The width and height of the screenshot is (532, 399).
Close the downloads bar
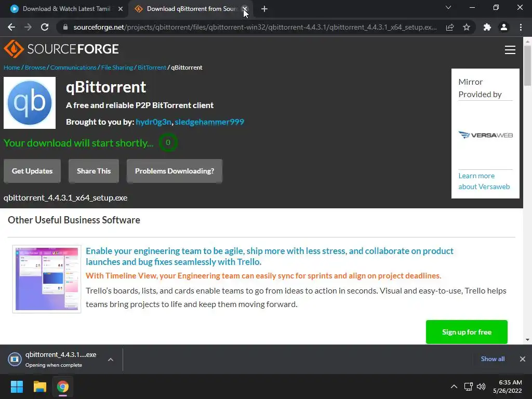tap(523, 359)
